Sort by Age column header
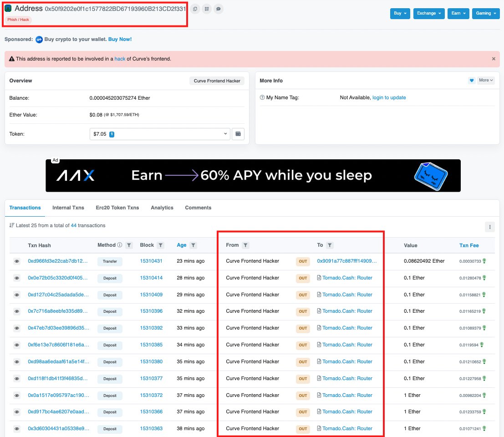 (x=182, y=245)
